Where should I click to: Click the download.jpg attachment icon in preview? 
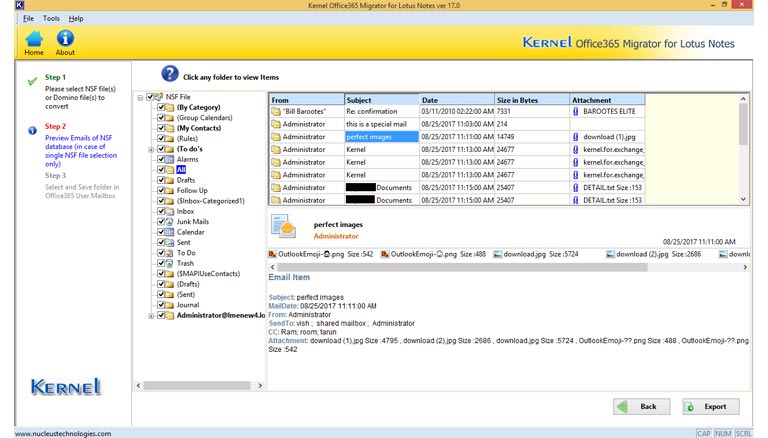498,254
